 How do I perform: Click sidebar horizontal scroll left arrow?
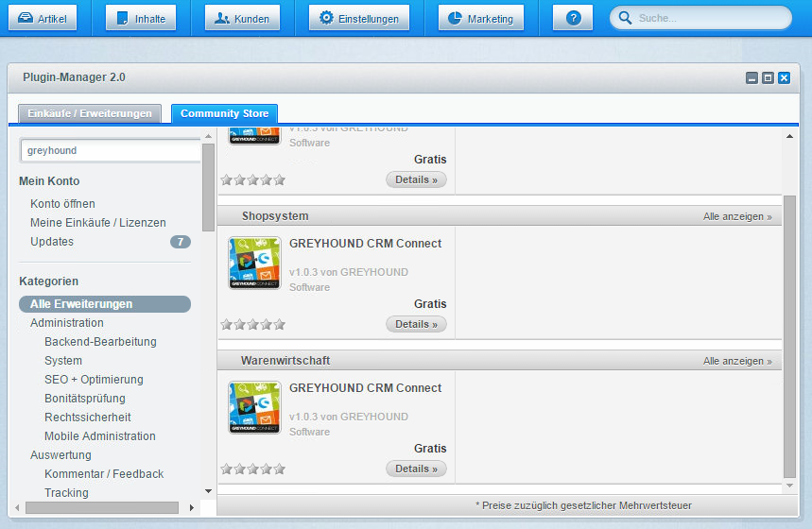17,508
